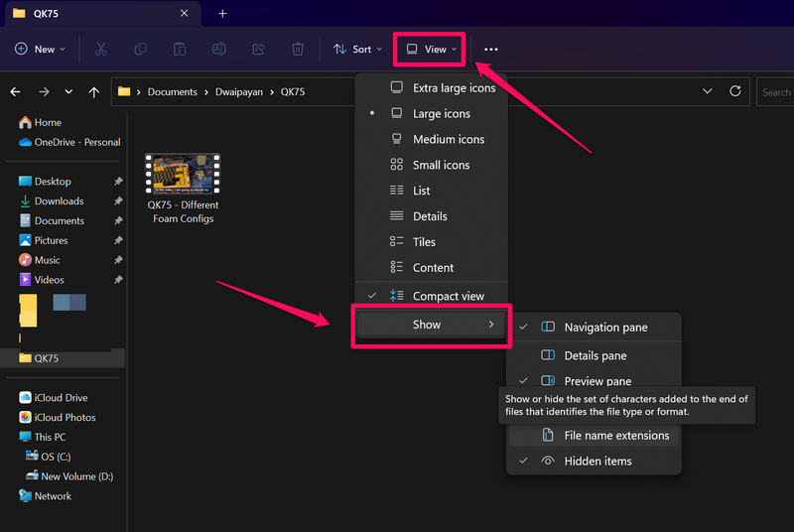Toggle Compact view option
Image resolution: width=794 pixels, height=532 pixels.
(448, 296)
